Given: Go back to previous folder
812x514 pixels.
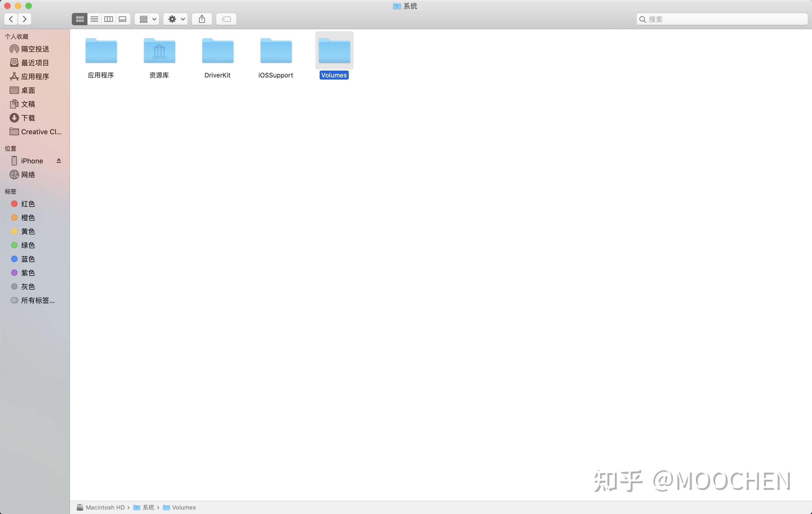Looking at the screenshot, I should pyautogui.click(x=11, y=19).
